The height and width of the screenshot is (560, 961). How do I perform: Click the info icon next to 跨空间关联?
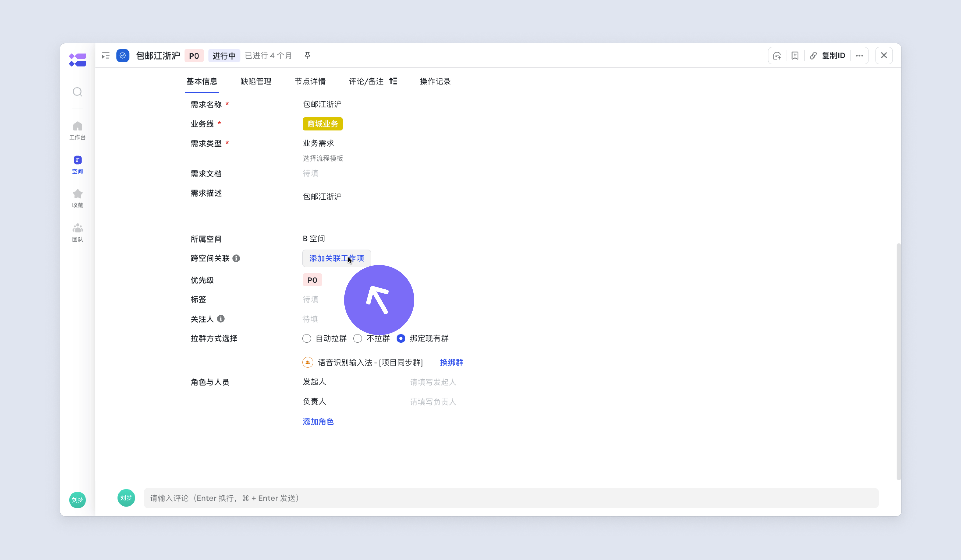(x=236, y=258)
